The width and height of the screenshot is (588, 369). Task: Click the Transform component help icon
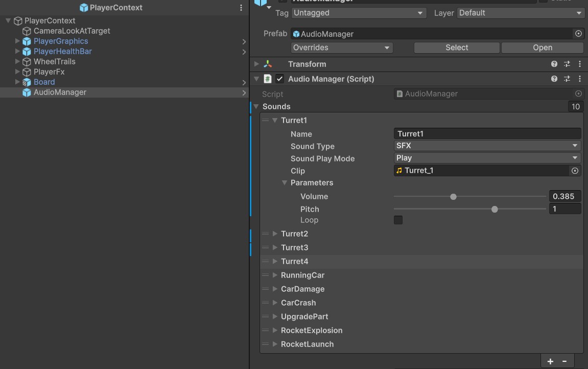[x=554, y=64]
